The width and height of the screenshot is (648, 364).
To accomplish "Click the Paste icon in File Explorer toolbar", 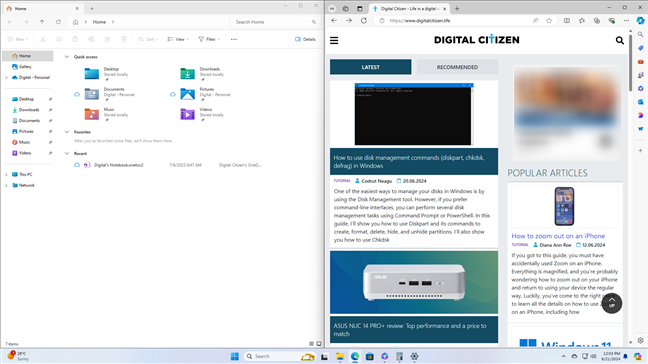I will click(75, 39).
